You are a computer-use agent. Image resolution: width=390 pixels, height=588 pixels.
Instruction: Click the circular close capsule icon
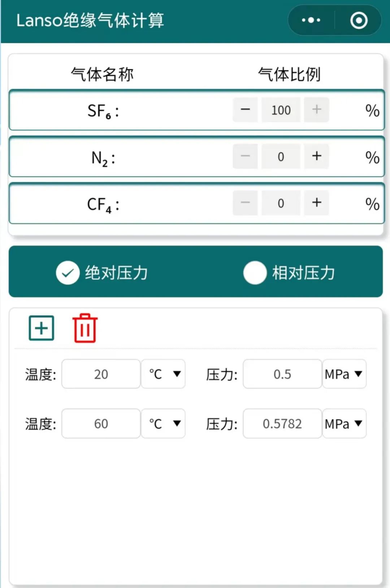pos(359,21)
